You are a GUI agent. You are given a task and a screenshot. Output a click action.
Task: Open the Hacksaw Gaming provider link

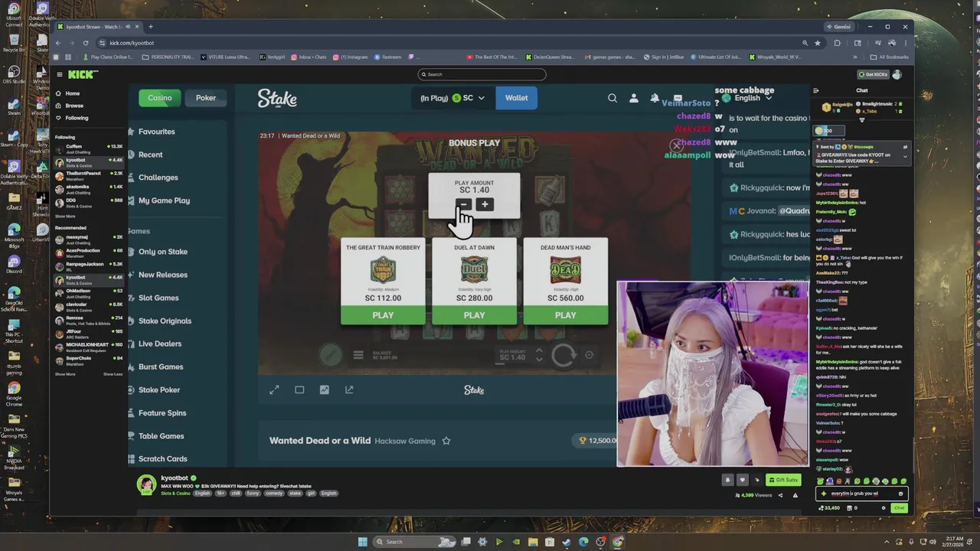(x=405, y=441)
